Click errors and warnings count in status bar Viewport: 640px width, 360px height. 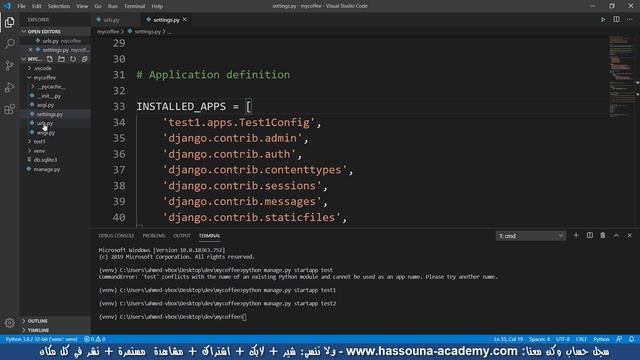tap(95, 339)
